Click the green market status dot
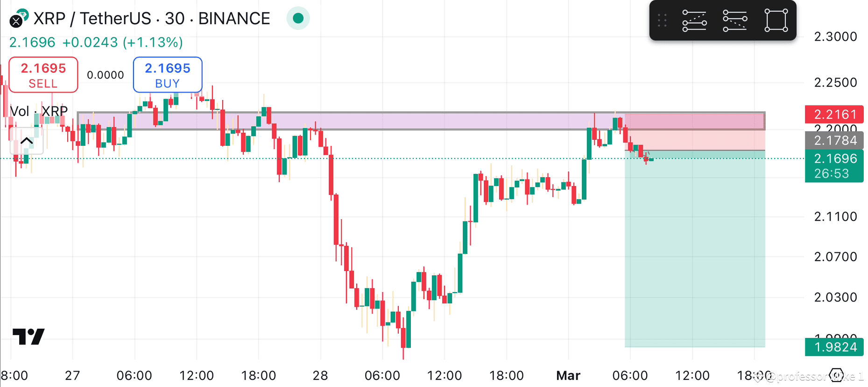 [x=298, y=18]
